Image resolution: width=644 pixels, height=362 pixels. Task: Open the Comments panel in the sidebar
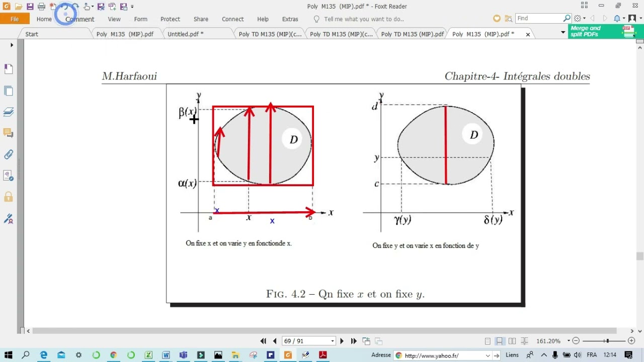click(9, 133)
